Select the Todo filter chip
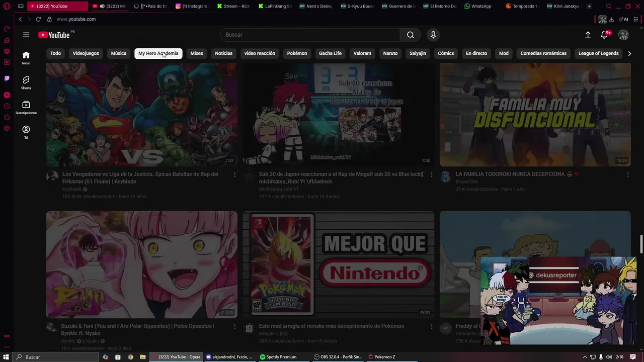This screenshot has height=362, width=644. click(x=55, y=53)
